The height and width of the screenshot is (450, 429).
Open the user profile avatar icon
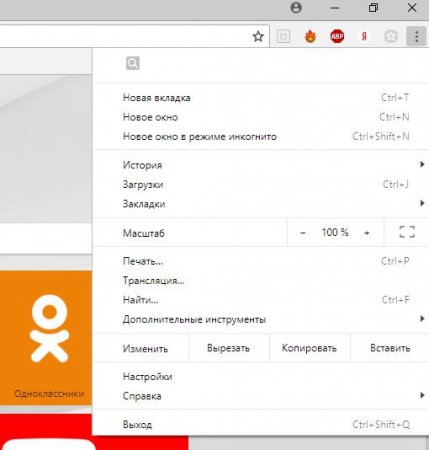coord(296,8)
